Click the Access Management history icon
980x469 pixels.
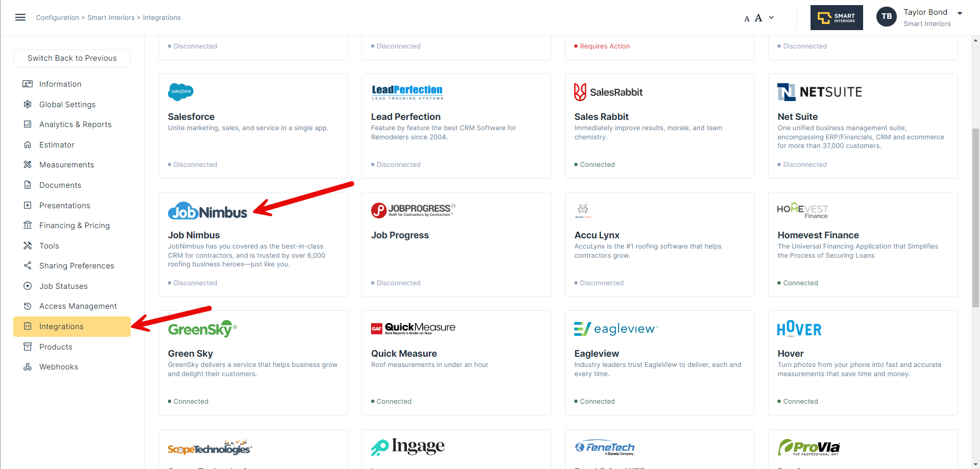click(28, 306)
